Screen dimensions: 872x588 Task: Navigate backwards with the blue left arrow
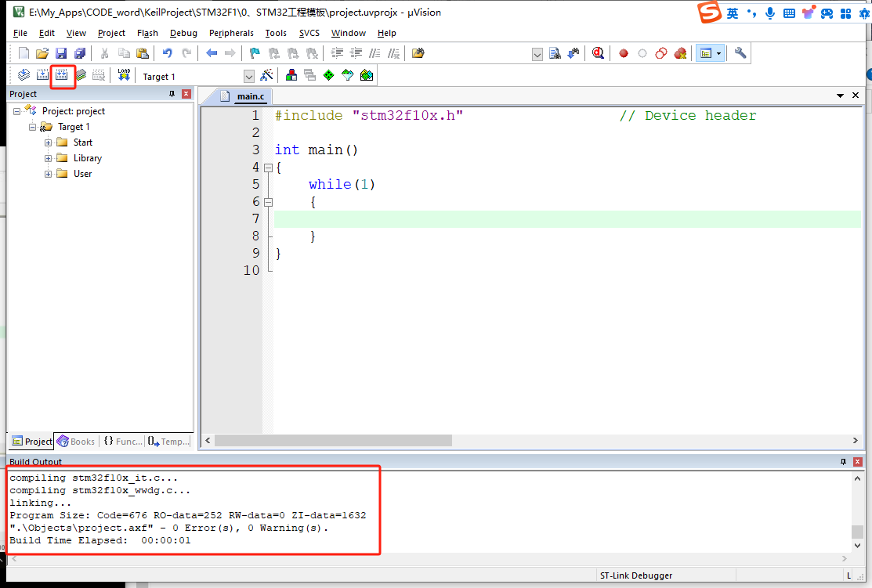(212, 53)
